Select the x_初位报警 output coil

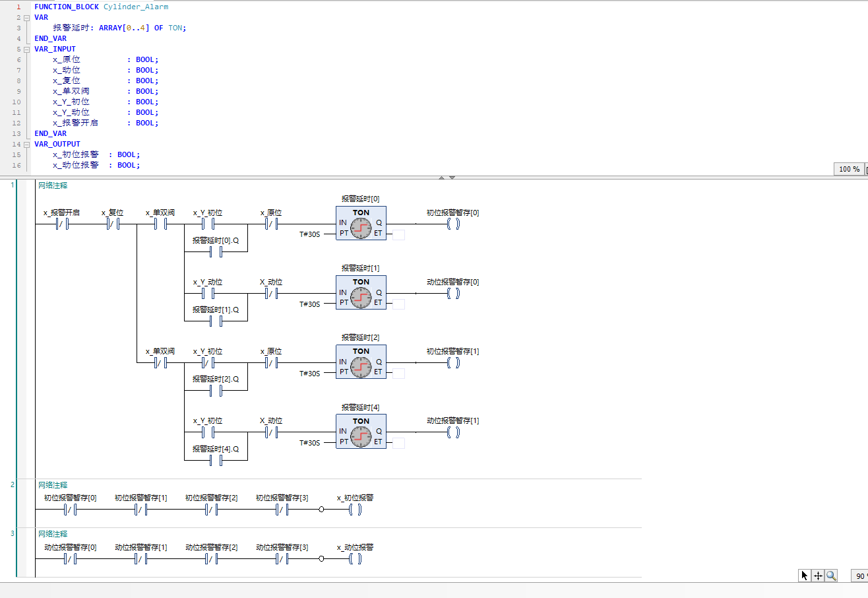pyautogui.click(x=355, y=510)
